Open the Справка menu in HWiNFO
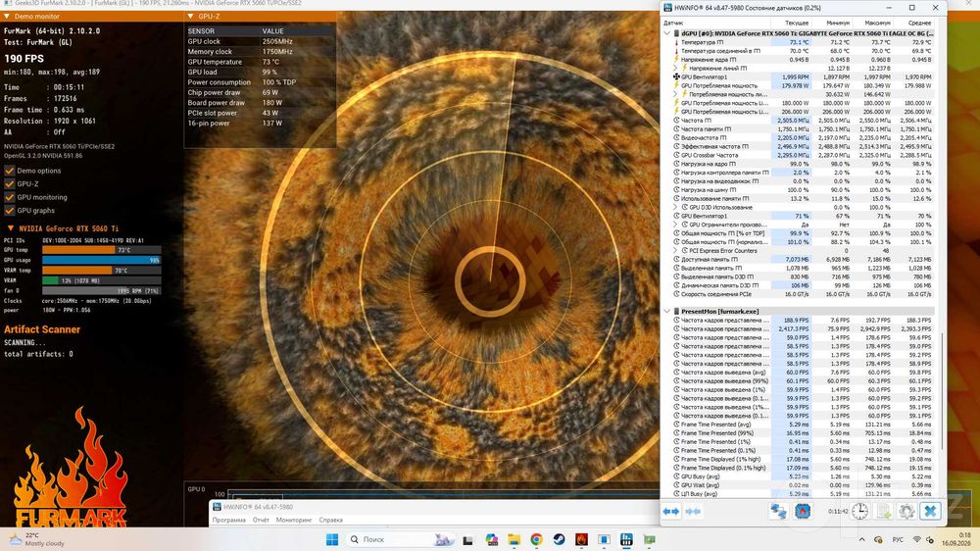The width and height of the screenshot is (980, 551). point(330,520)
